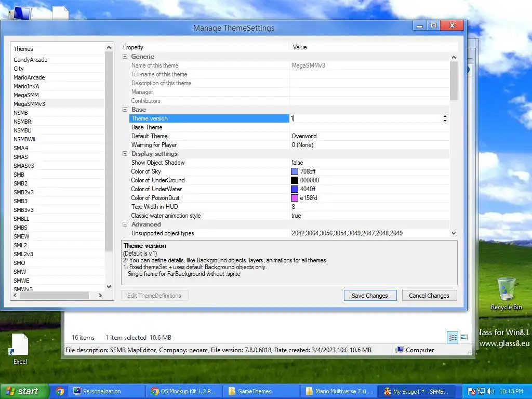Switch to Personalization taskbar window
This screenshot has width=532, height=399.
tap(106, 391)
